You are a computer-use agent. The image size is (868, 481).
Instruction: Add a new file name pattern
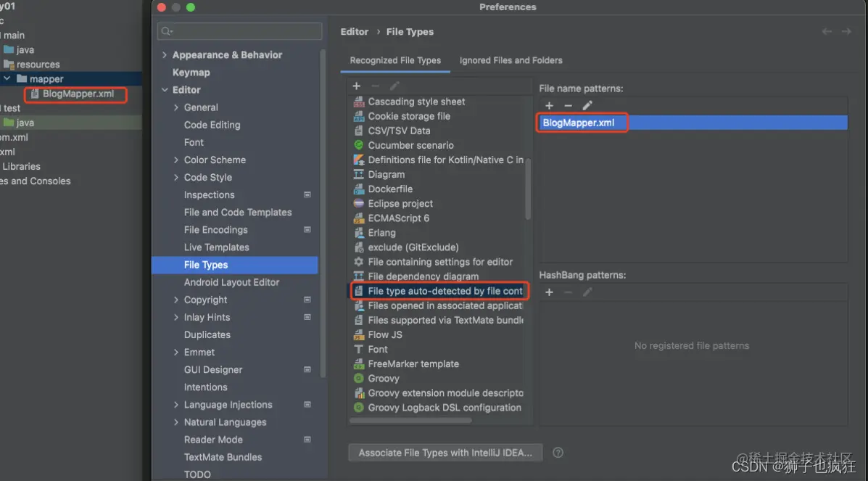point(549,105)
